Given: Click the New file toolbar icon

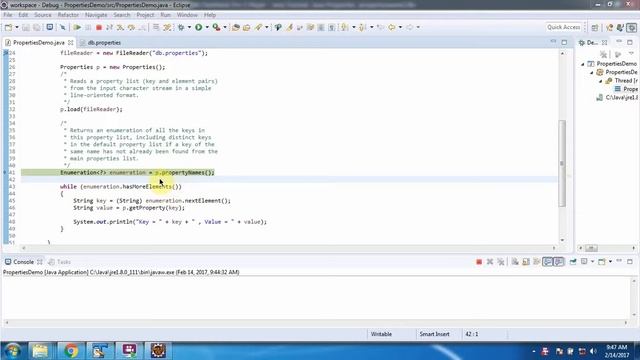Looking at the screenshot, I should tap(8, 27).
